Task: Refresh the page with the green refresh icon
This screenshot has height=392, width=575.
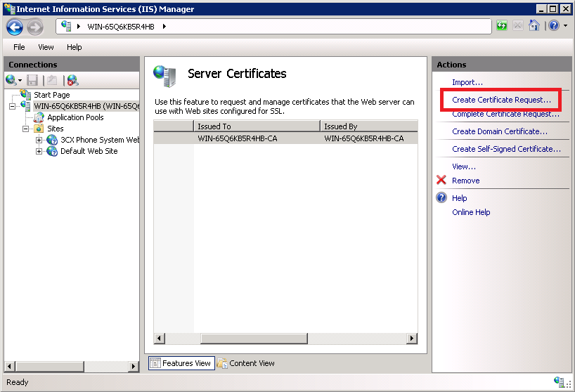Action: [502, 26]
